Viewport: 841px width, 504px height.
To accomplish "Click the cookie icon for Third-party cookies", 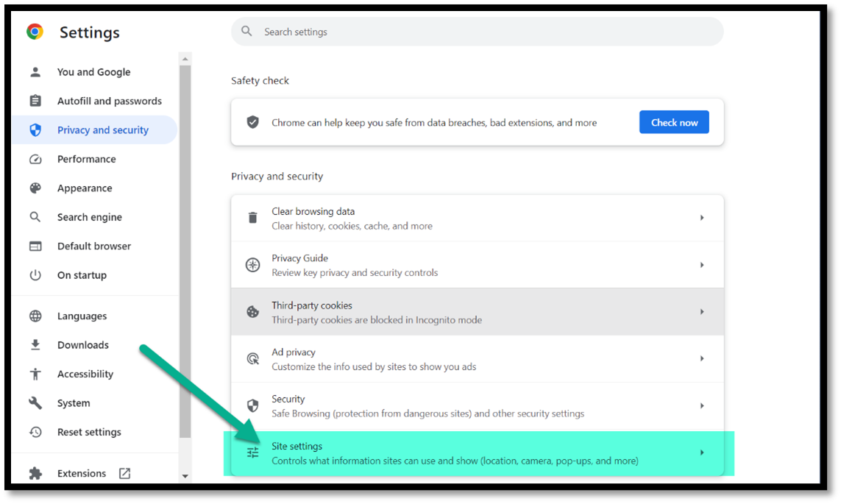I will pyautogui.click(x=252, y=312).
